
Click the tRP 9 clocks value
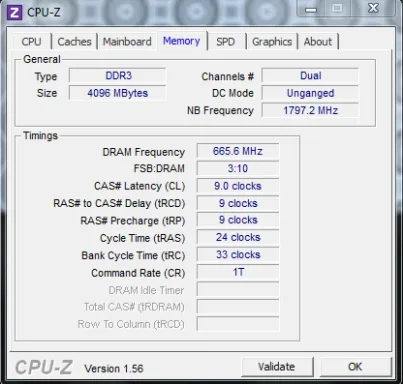[238, 220]
